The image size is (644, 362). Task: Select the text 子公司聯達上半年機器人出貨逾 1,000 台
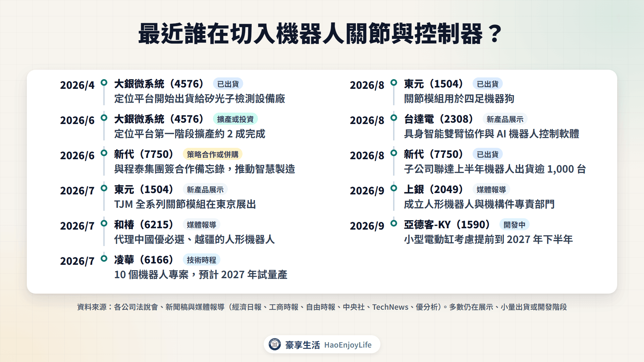(x=495, y=169)
